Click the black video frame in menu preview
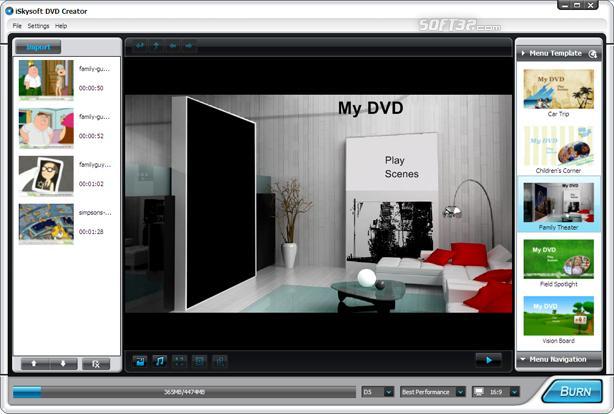 [220, 204]
